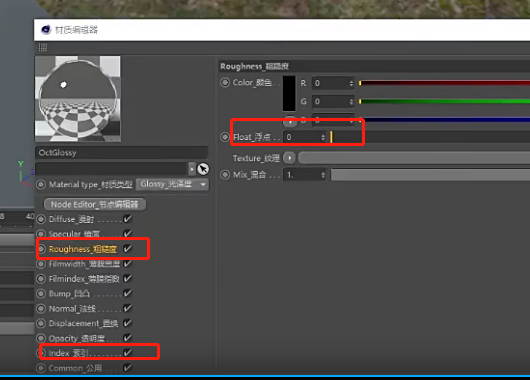Click the animation dot beside Mix
This screenshot has width=530, height=380.
tap(225, 175)
